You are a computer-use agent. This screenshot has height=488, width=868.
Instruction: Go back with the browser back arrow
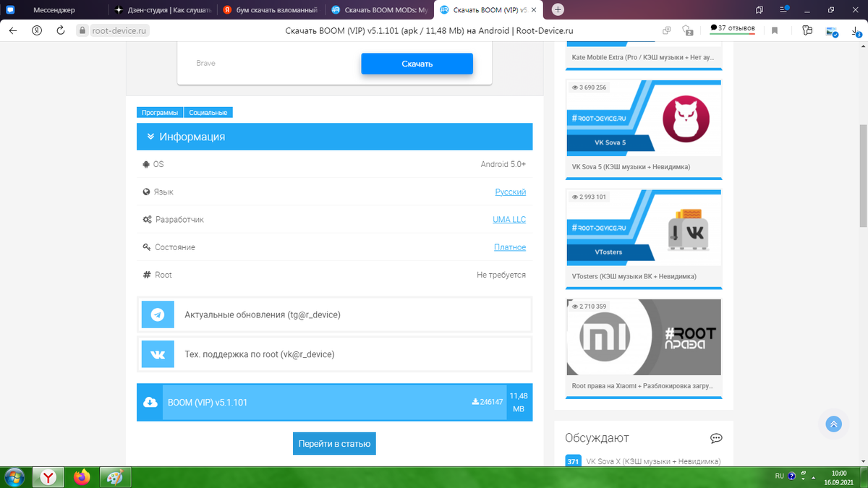pos(12,31)
